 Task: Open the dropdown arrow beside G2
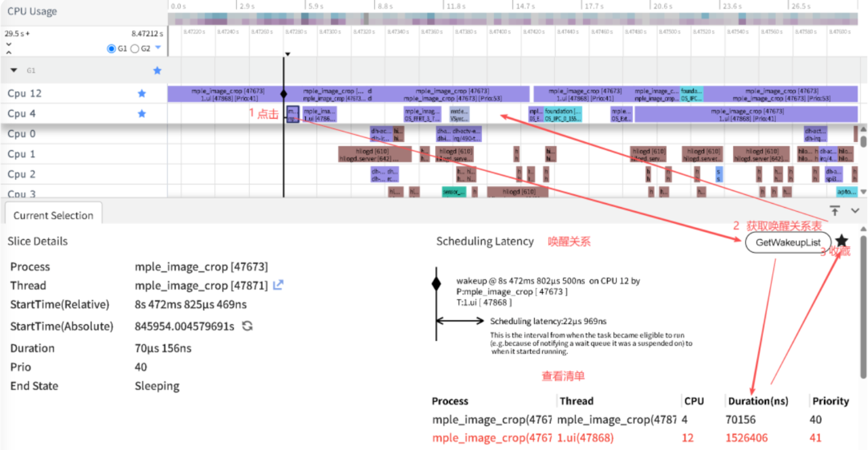click(158, 47)
